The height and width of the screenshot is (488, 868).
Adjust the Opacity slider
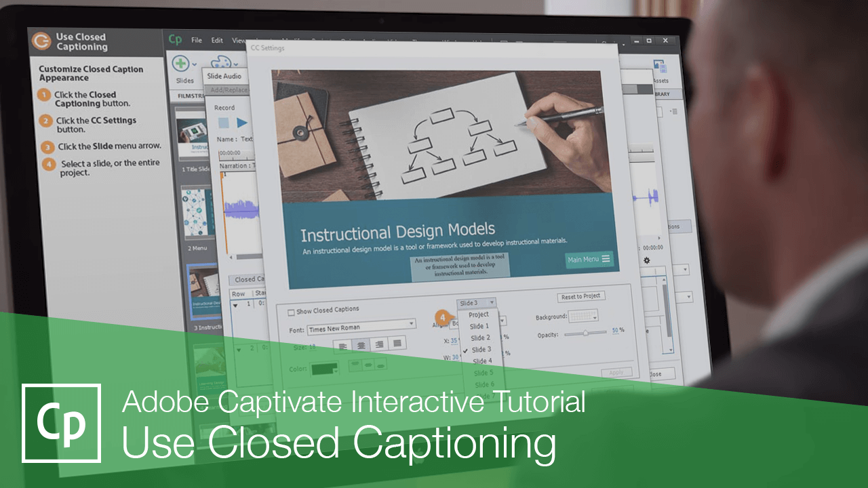coord(586,333)
